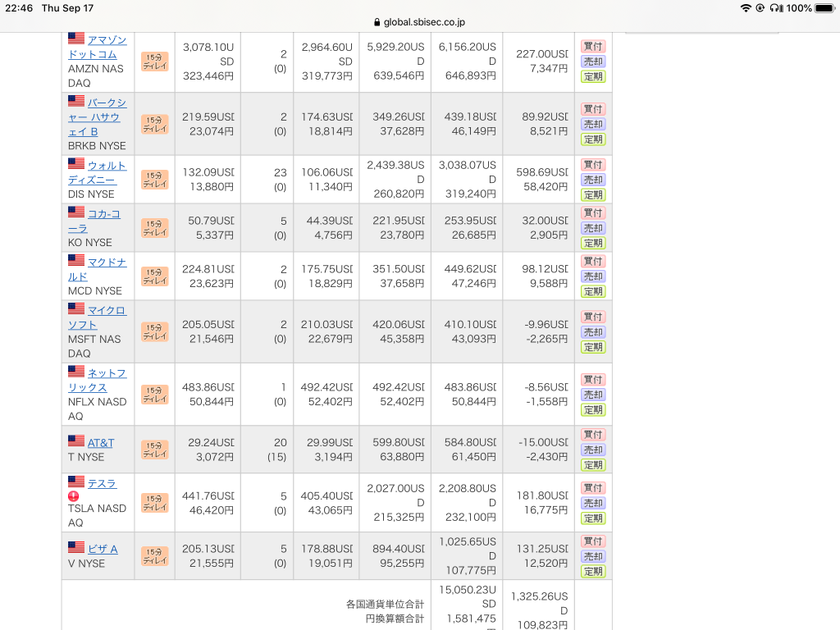Screen dimensions: 840x630
Task: Open the ビザ A stock link
Action: point(103,549)
